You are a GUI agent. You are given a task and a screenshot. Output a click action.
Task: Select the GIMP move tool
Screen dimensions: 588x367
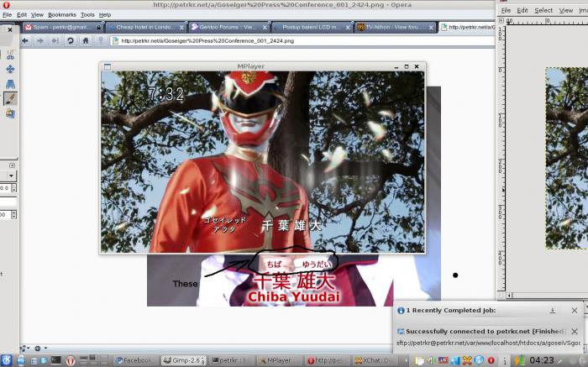tap(10, 70)
